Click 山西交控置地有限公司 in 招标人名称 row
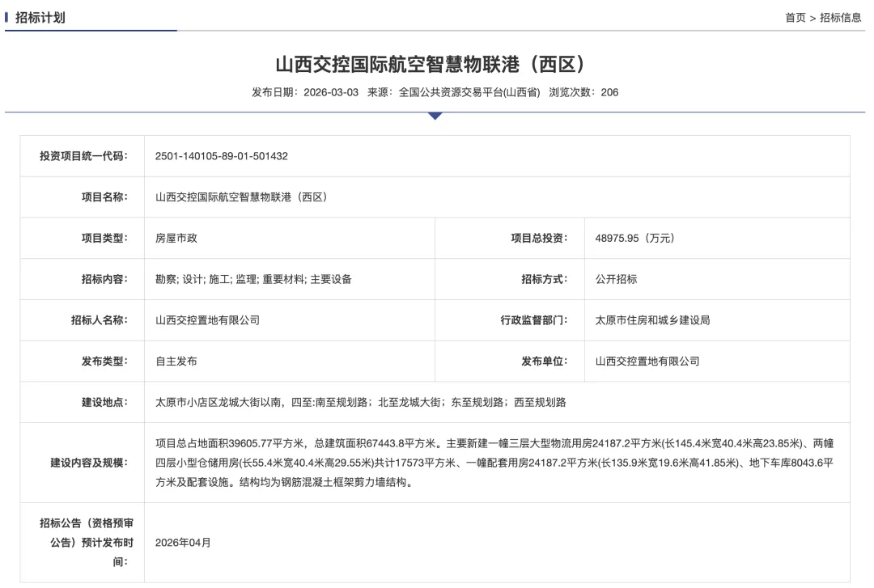 (x=207, y=320)
